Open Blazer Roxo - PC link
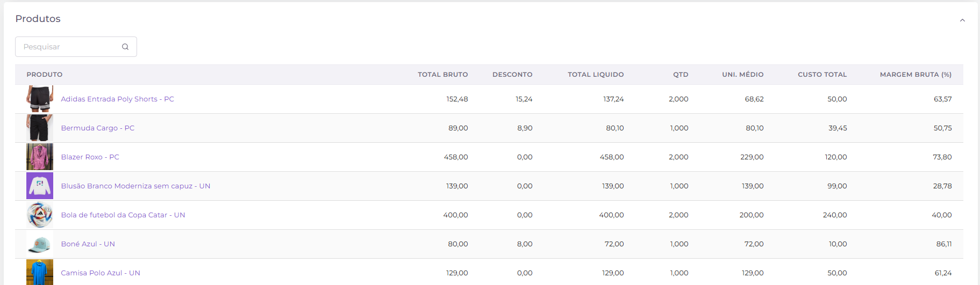 (x=90, y=157)
